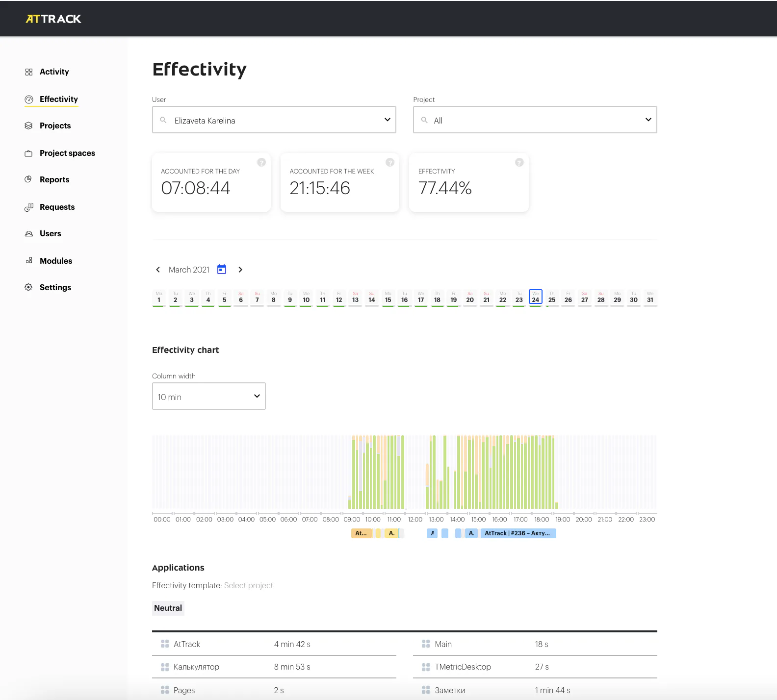The height and width of the screenshot is (700, 777).
Task: Click the 77.44% effectivity value
Action: (x=445, y=188)
